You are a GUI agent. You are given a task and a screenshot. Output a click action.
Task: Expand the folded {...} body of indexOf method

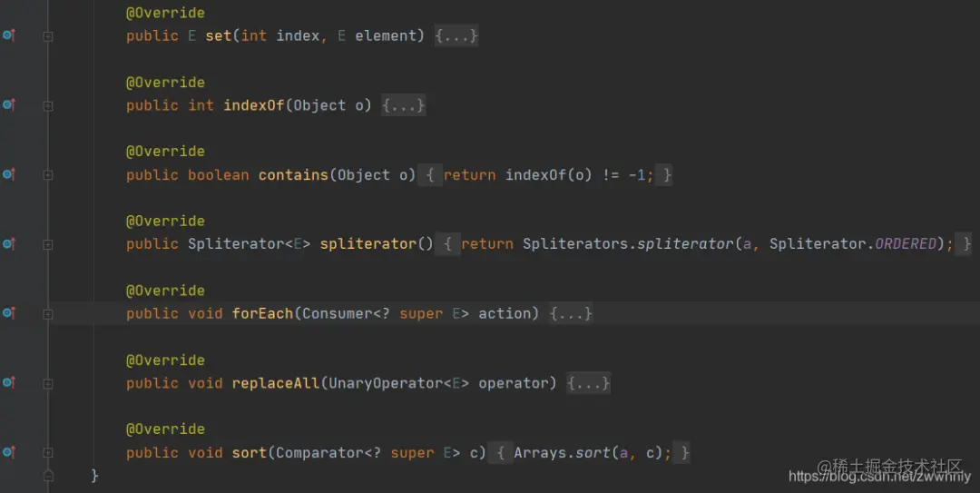point(403,105)
